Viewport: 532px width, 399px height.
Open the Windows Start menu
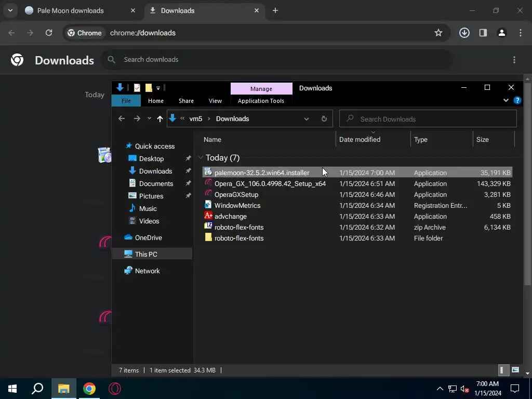click(x=12, y=389)
